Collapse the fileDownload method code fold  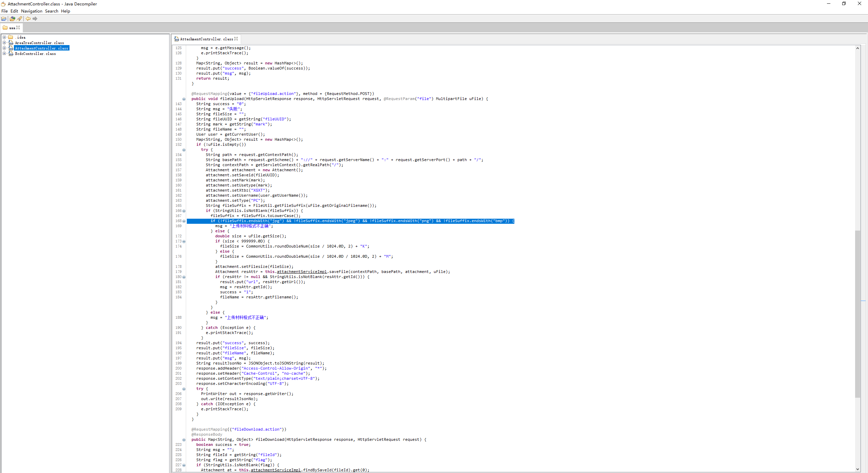coord(184,440)
